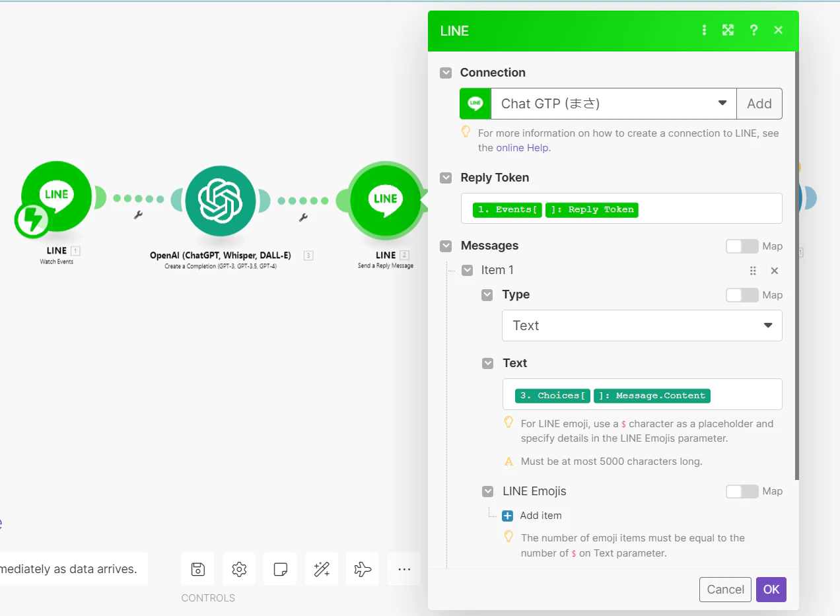Open the more options ellipsis in Controls
Image resolution: width=840 pixels, height=616 pixels.
click(x=404, y=569)
